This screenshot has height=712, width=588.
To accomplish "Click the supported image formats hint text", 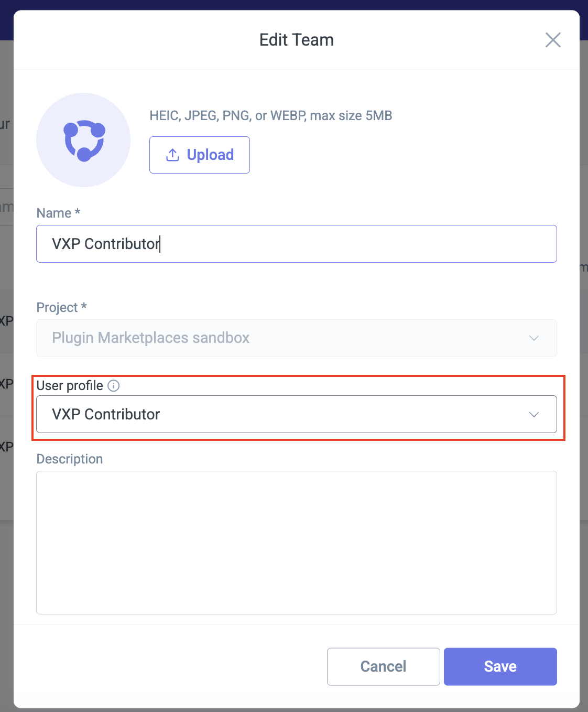I will click(x=270, y=116).
